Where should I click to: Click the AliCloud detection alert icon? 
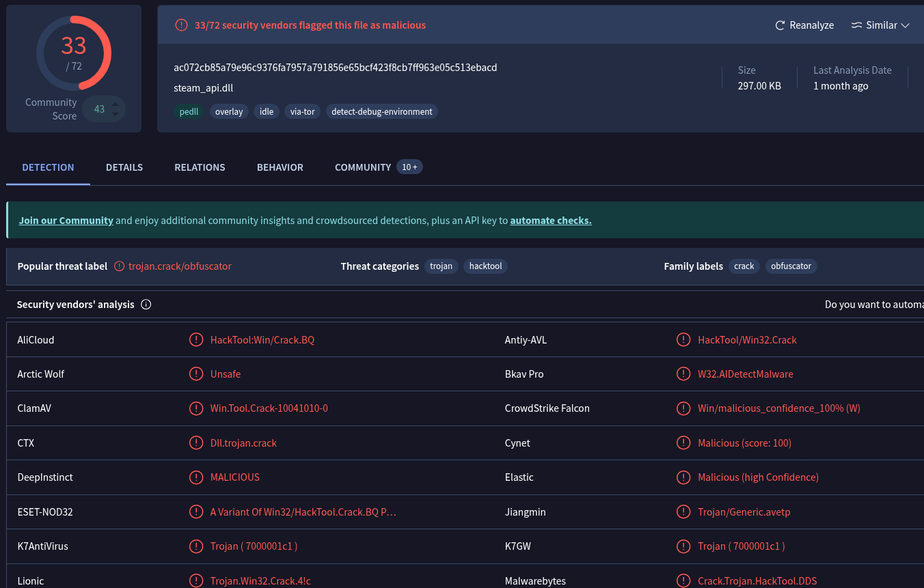[196, 339]
